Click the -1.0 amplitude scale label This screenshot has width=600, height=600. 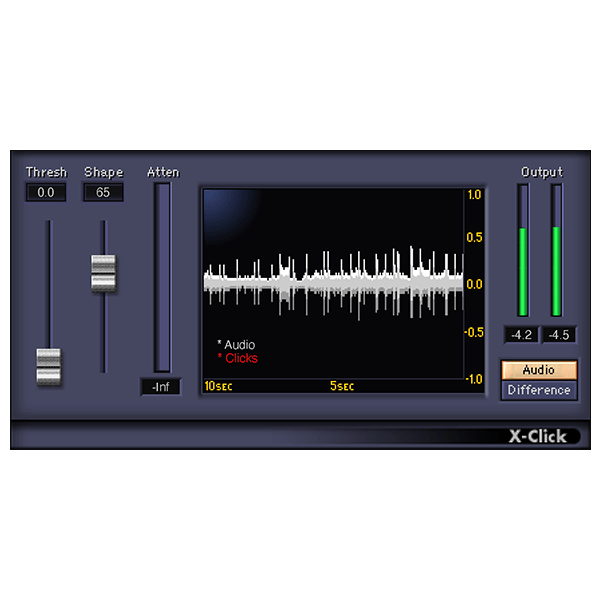(x=474, y=379)
